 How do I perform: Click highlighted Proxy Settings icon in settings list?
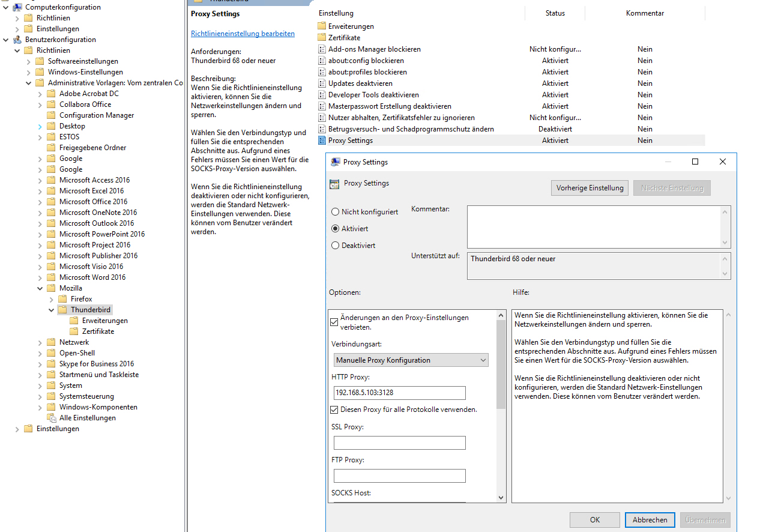(322, 141)
